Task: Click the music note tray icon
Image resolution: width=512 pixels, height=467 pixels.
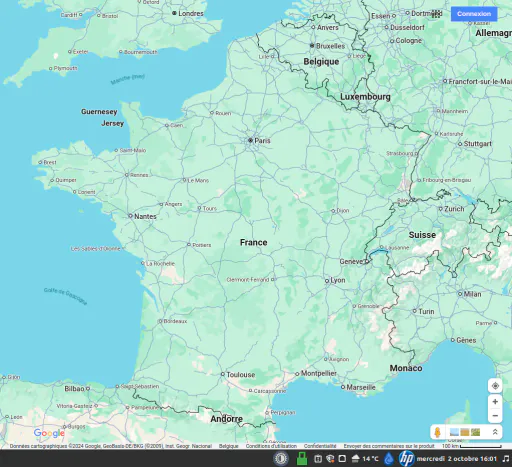Action: point(506,459)
